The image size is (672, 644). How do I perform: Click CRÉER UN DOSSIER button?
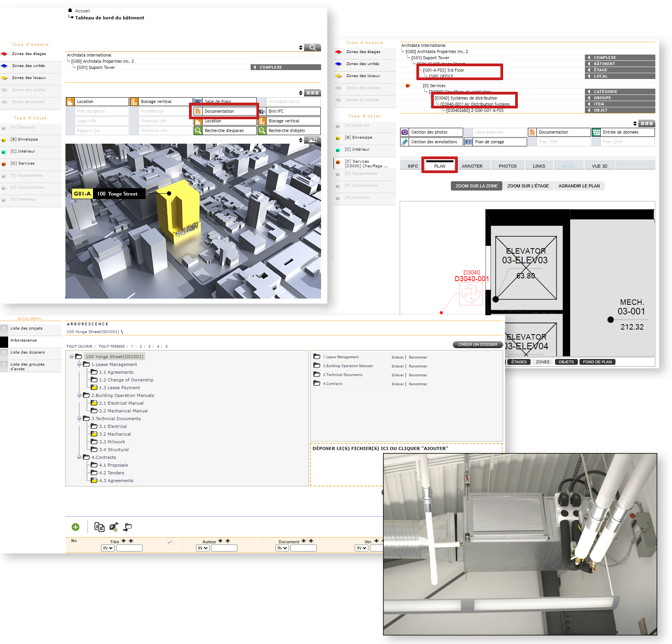478,344
